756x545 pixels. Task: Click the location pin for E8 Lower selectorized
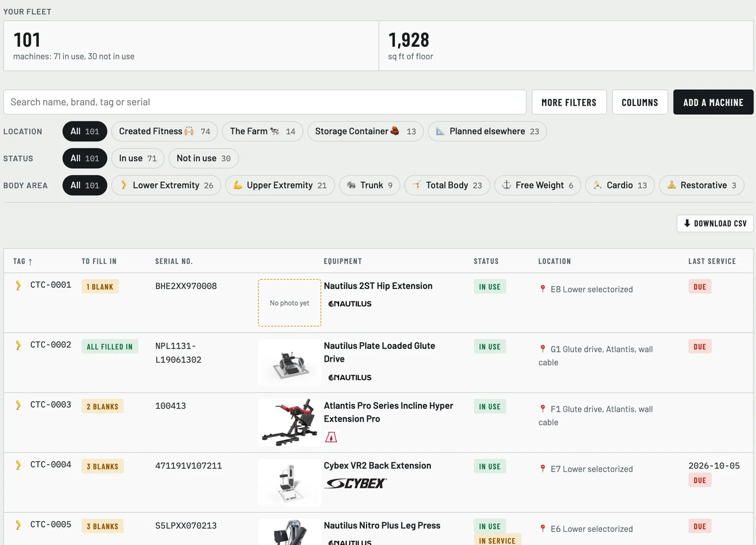pos(542,289)
